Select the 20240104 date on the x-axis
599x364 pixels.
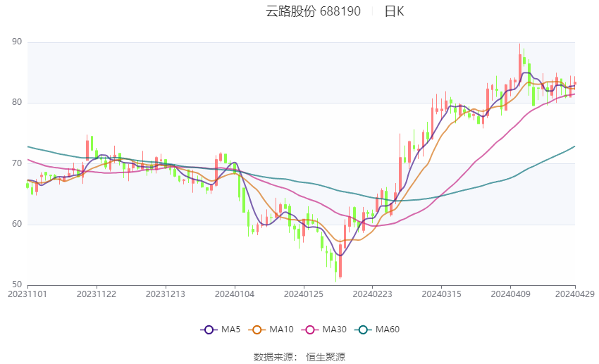point(234,294)
